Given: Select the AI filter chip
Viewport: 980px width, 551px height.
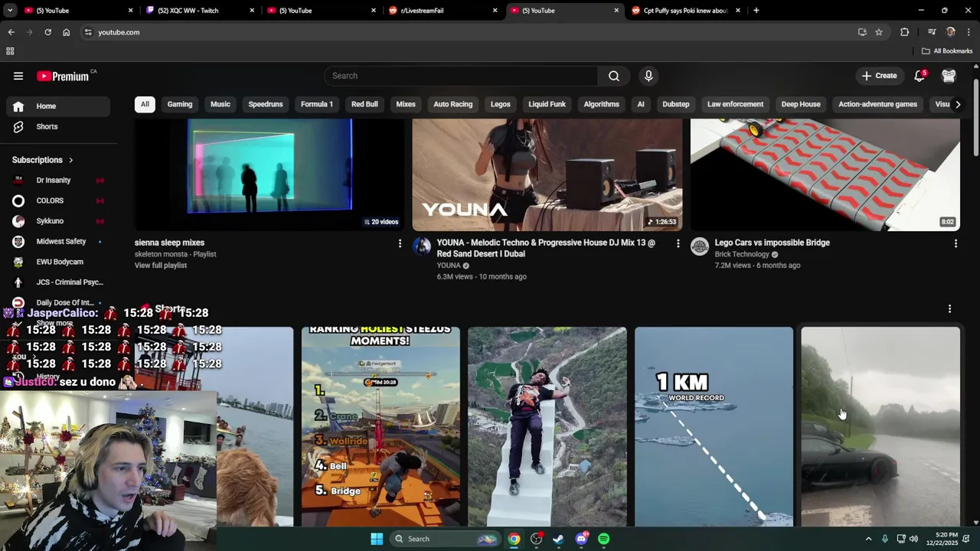Looking at the screenshot, I should pyautogui.click(x=641, y=104).
